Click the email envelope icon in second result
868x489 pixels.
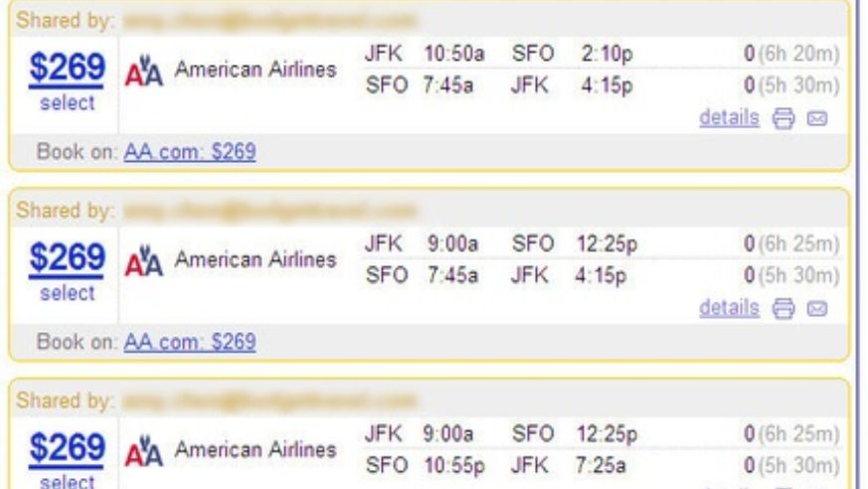(817, 308)
